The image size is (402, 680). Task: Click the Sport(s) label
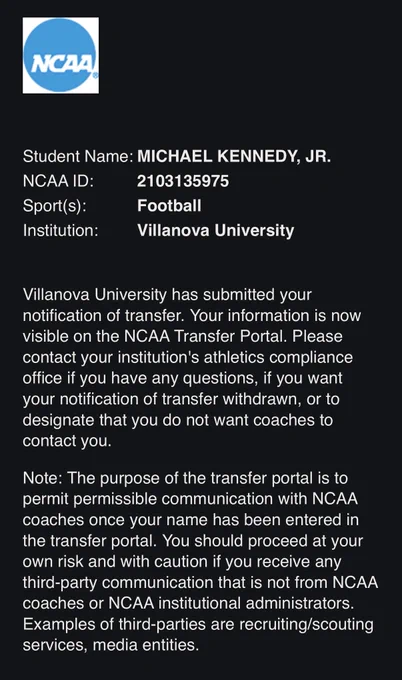click(x=55, y=206)
